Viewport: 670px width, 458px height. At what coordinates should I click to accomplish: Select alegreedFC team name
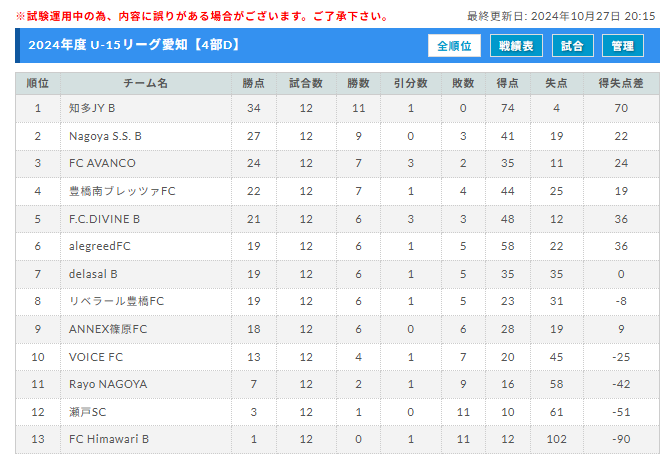click(100, 246)
